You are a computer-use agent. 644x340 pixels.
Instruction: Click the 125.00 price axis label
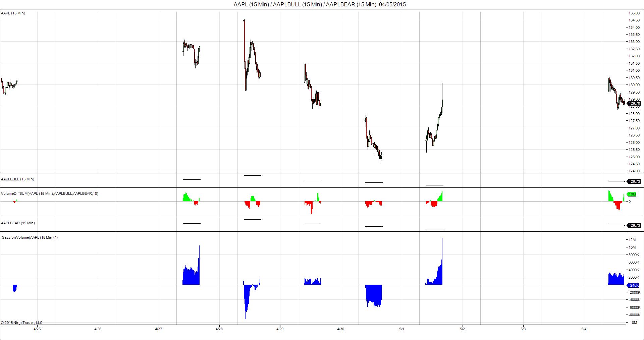tap(634, 157)
